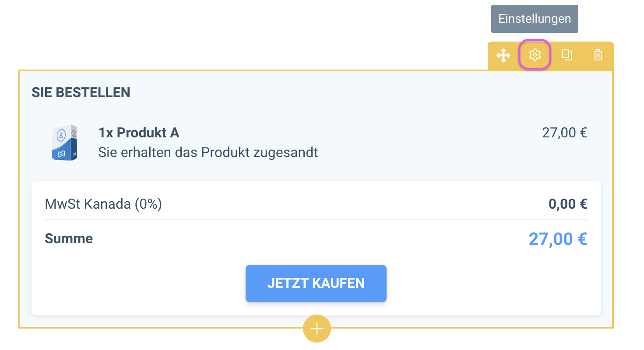This screenshot has width=644, height=350.
Task: Click the 1x Produkt A title
Action: click(x=139, y=133)
